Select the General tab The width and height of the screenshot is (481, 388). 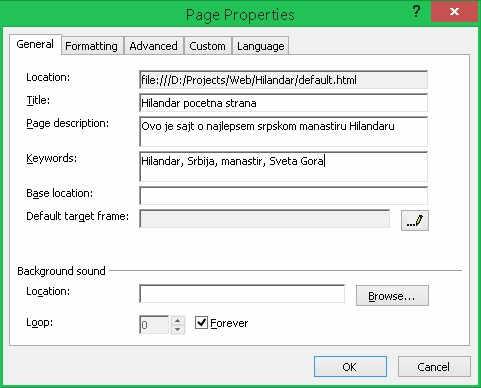click(x=35, y=44)
